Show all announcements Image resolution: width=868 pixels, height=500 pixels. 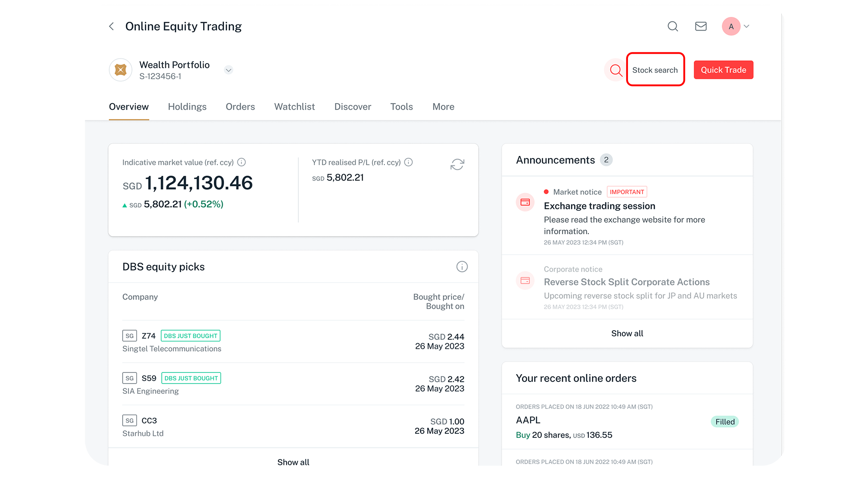[x=627, y=333]
